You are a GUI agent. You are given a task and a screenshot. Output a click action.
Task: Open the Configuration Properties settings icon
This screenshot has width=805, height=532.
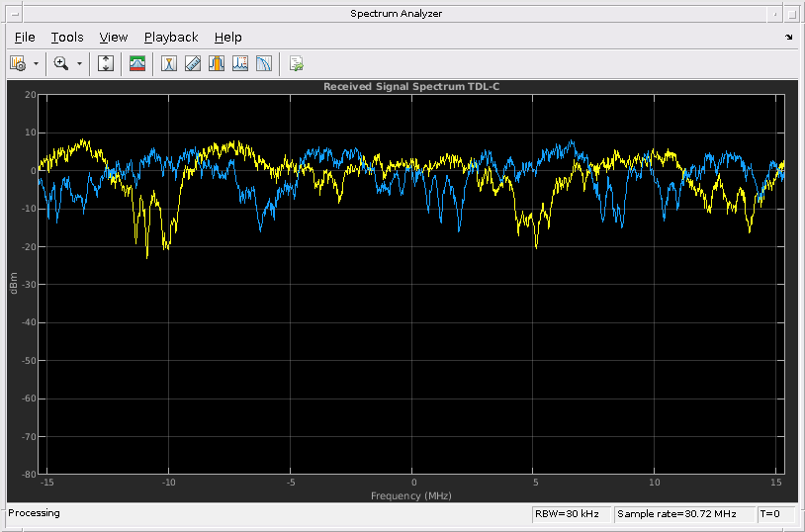pos(18,63)
